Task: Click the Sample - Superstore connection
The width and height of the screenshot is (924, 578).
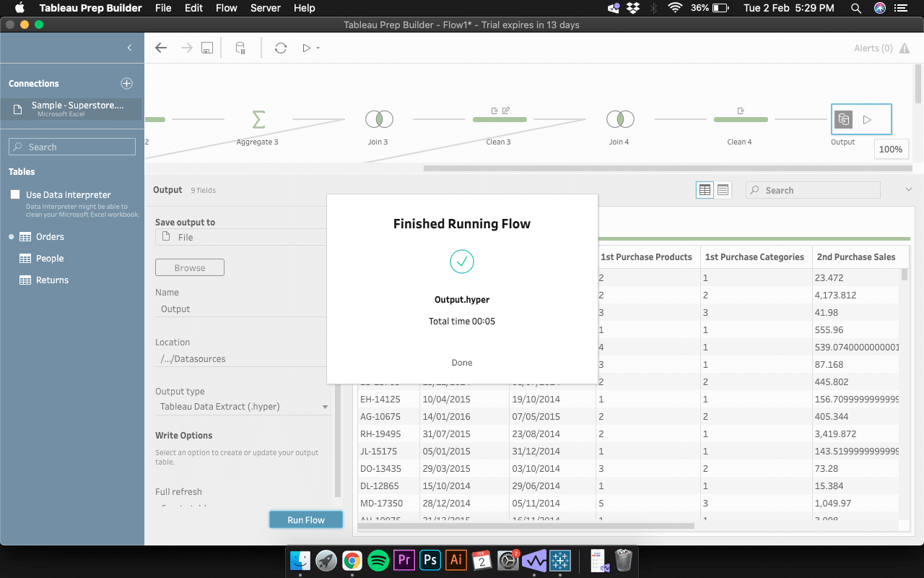Action: (x=71, y=109)
